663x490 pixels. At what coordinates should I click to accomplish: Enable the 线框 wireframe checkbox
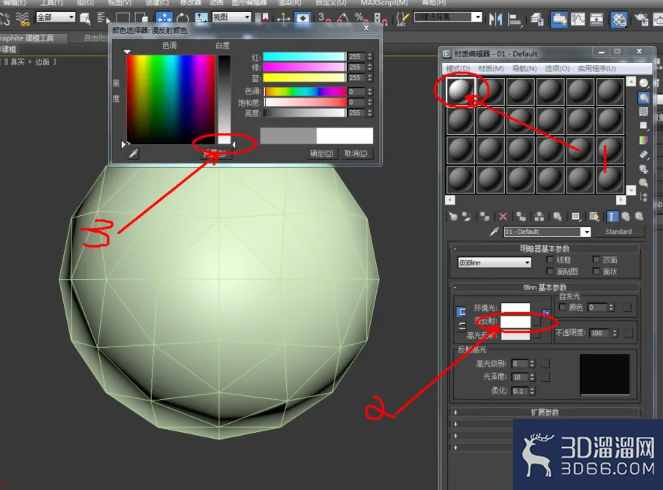550,260
